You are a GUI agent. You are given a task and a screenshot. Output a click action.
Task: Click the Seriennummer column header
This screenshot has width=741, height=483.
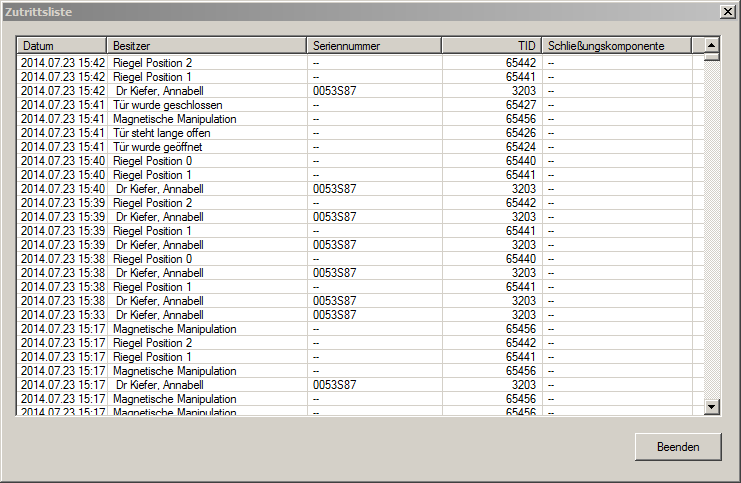point(374,46)
